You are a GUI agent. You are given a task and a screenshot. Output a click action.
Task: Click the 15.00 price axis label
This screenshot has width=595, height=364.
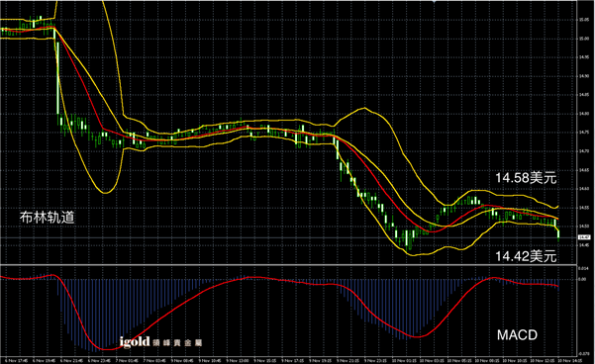point(583,39)
